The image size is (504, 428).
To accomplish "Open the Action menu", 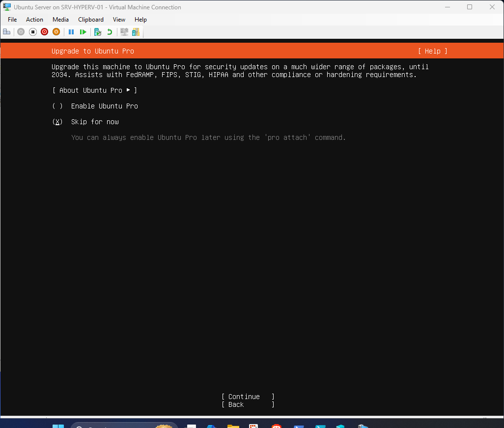I will (x=34, y=20).
